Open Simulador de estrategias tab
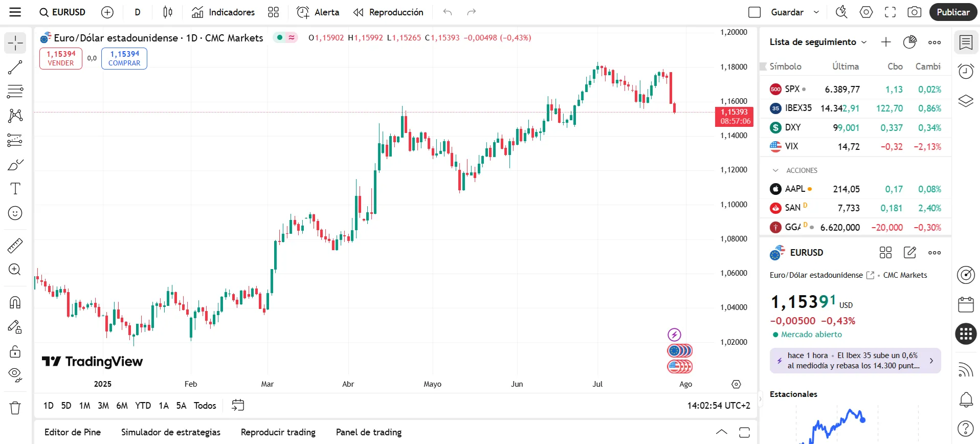The height and width of the screenshot is (444, 980). pos(171,432)
